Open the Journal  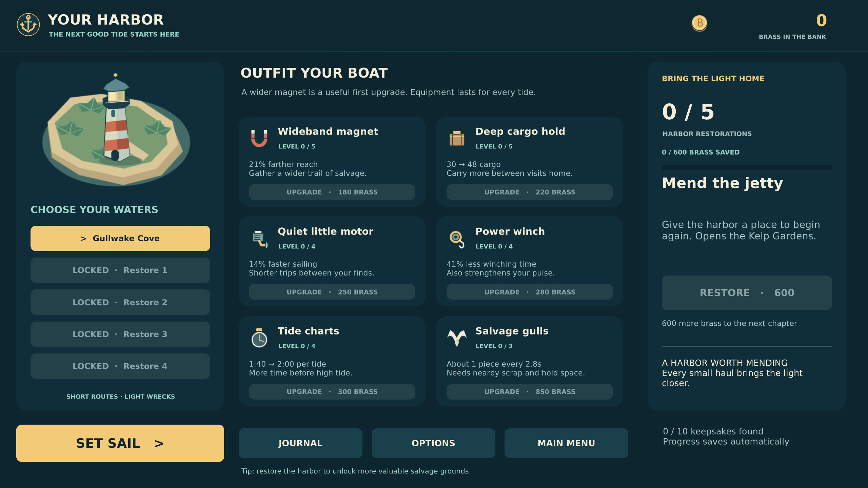(300, 443)
